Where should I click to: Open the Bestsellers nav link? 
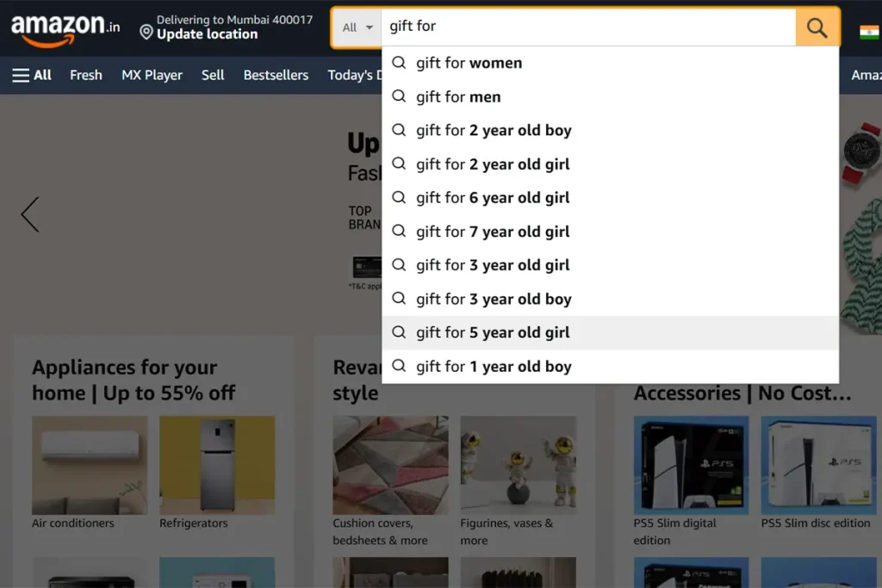coord(276,75)
